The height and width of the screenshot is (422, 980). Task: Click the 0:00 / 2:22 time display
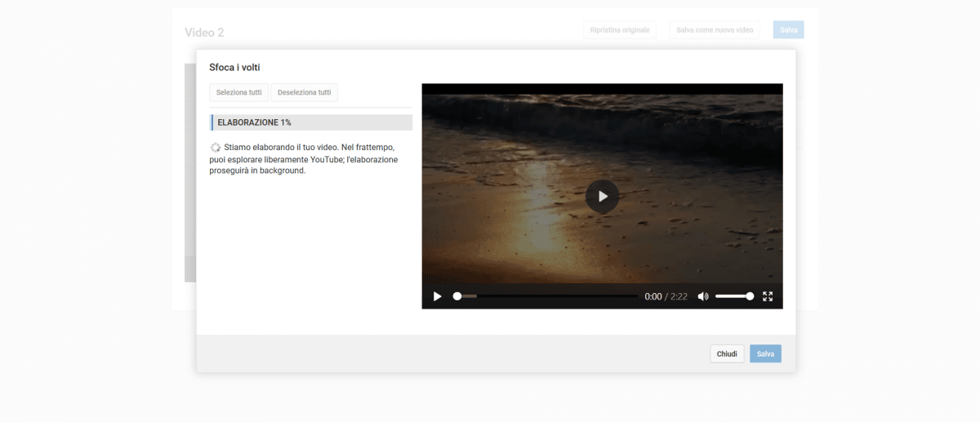point(666,296)
